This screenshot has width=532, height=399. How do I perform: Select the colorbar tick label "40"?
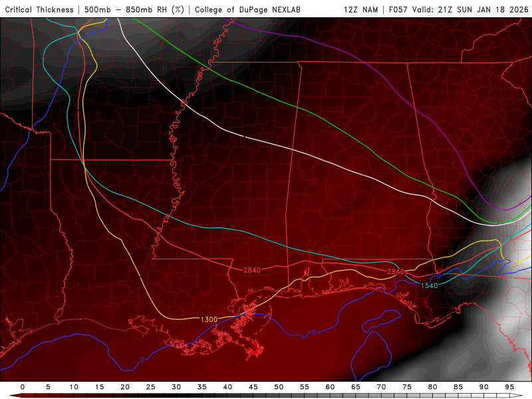tap(227, 387)
